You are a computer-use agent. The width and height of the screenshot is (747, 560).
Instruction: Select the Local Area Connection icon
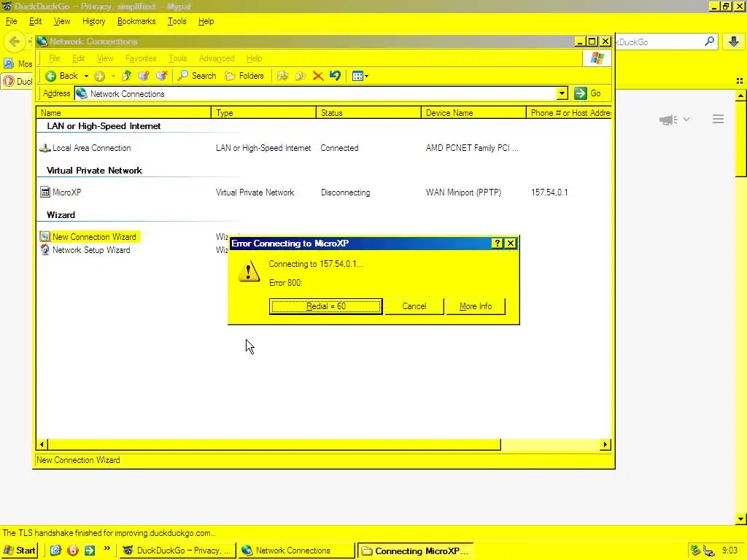pos(44,148)
